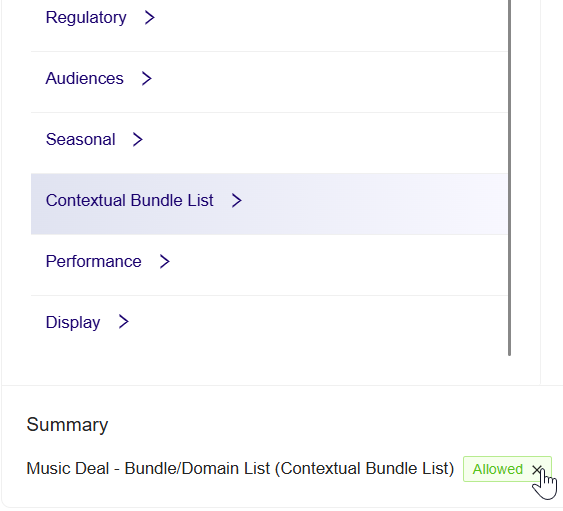The width and height of the screenshot is (563, 511).
Task: Click blank area of the Performance row
Action: coord(338,265)
